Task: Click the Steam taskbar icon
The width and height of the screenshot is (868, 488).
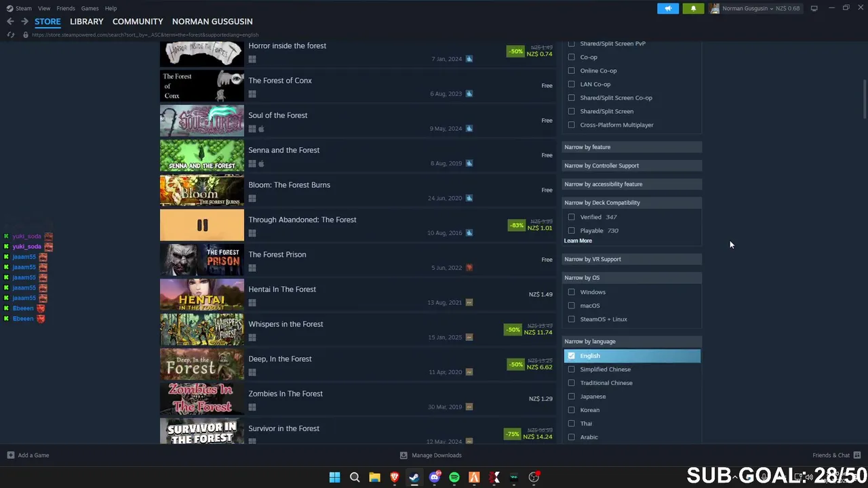Action: tap(414, 477)
